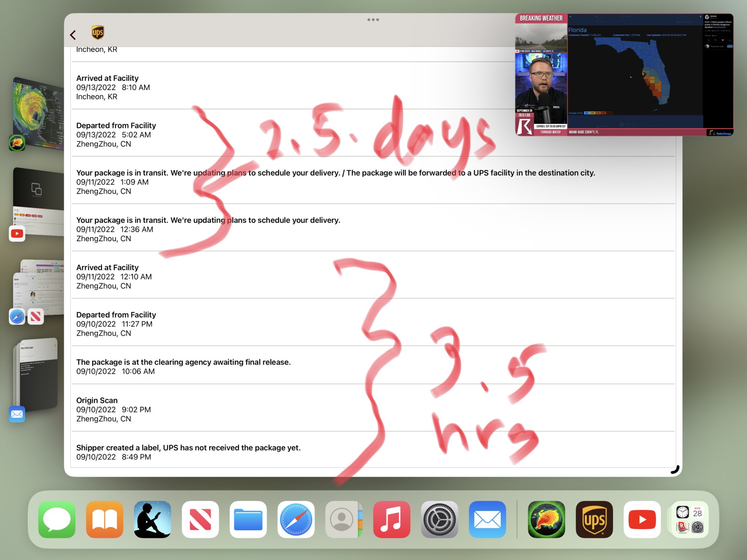747x560 pixels.
Task: Tap the back chevron in UPS app
Action: (x=73, y=35)
